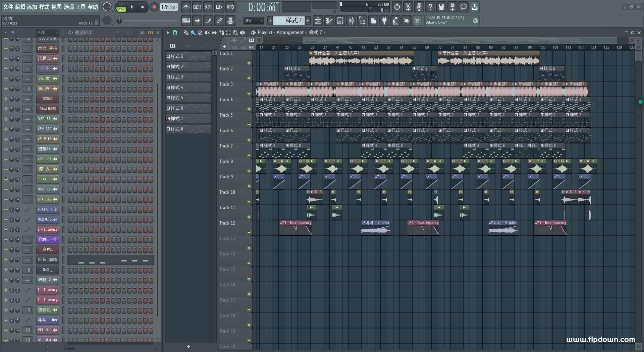Open the 国会..空拍 channel button
644x352 pixels.
click(47, 49)
